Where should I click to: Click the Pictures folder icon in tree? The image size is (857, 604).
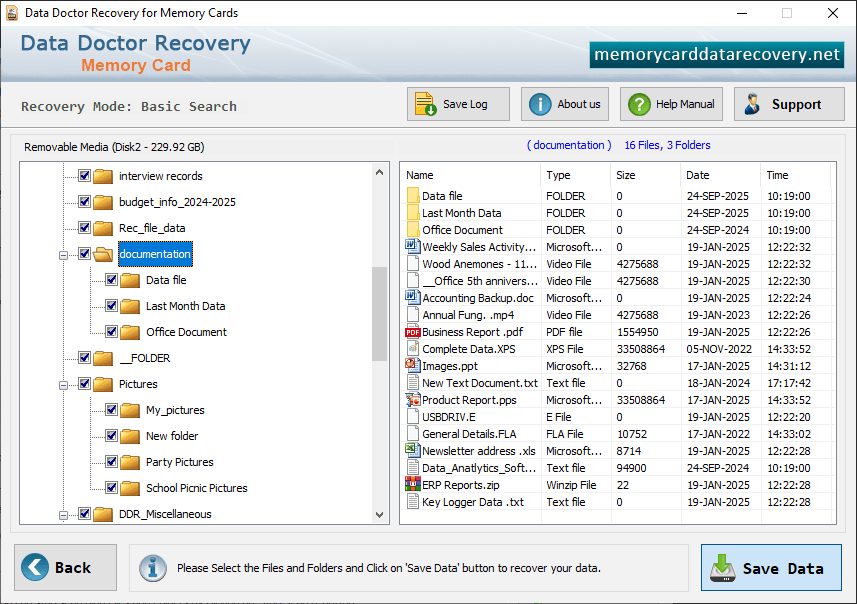tap(103, 384)
